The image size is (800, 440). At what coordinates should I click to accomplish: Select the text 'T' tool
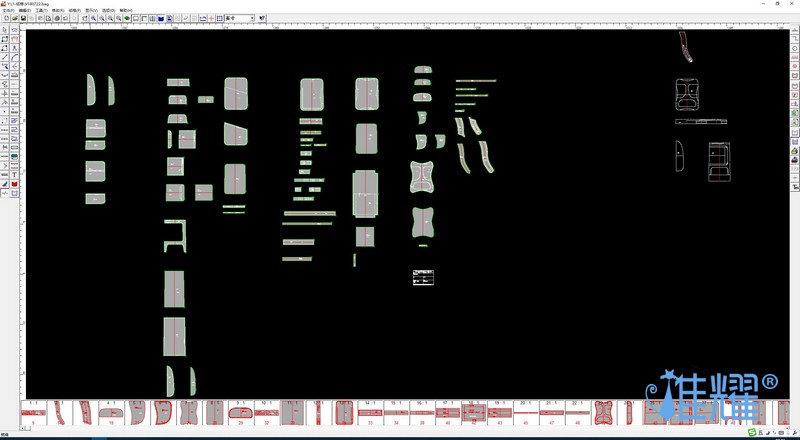coord(15,175)
